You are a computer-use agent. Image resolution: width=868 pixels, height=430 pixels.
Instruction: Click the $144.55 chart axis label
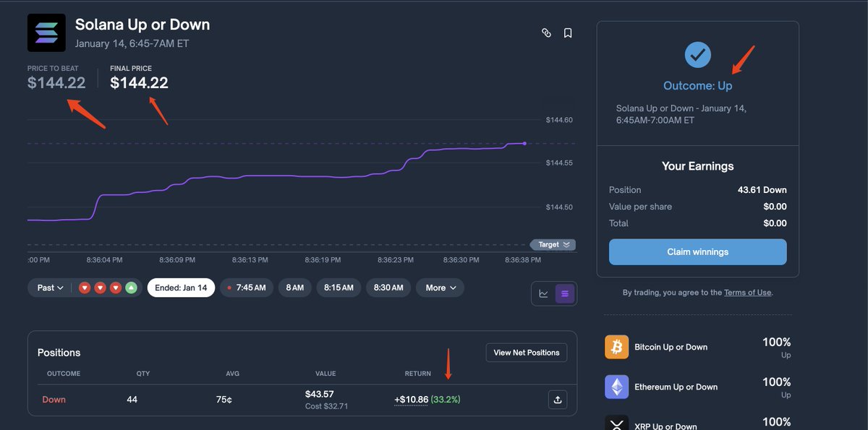[x=560, y=163]
